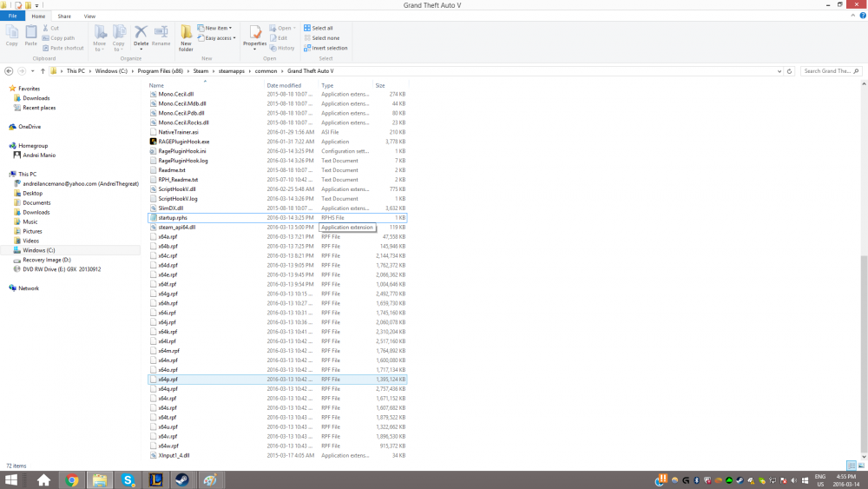The height and width of the screenshot is (489, 868).
Task: Refresh the current folder
Action: point(789,71)
